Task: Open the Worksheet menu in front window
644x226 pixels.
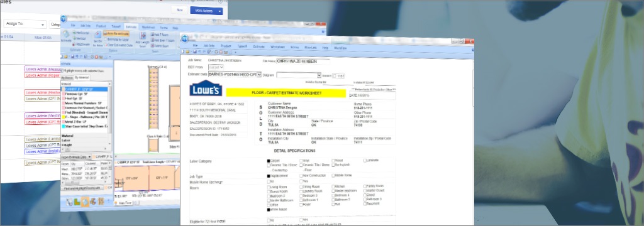Action: point(277,47)
